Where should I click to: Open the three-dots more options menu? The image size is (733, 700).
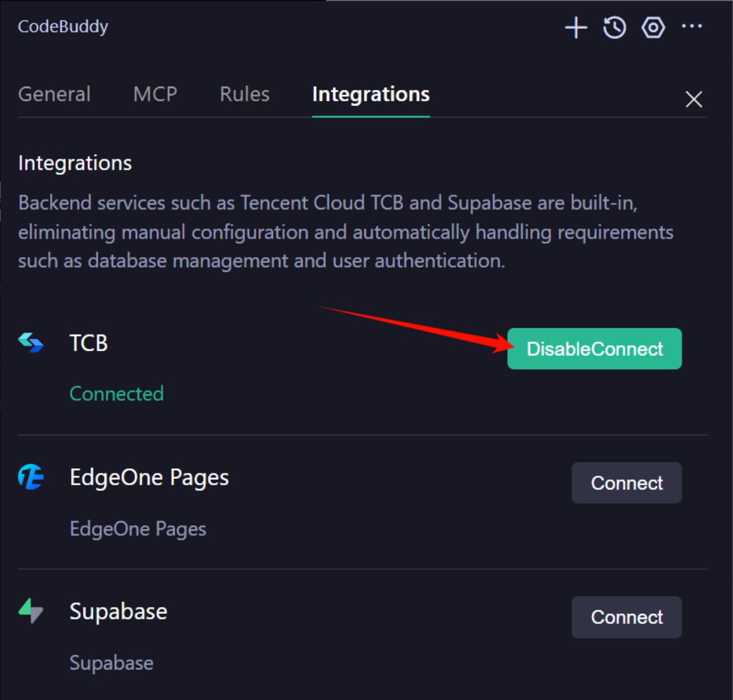(x=692, y=26)
